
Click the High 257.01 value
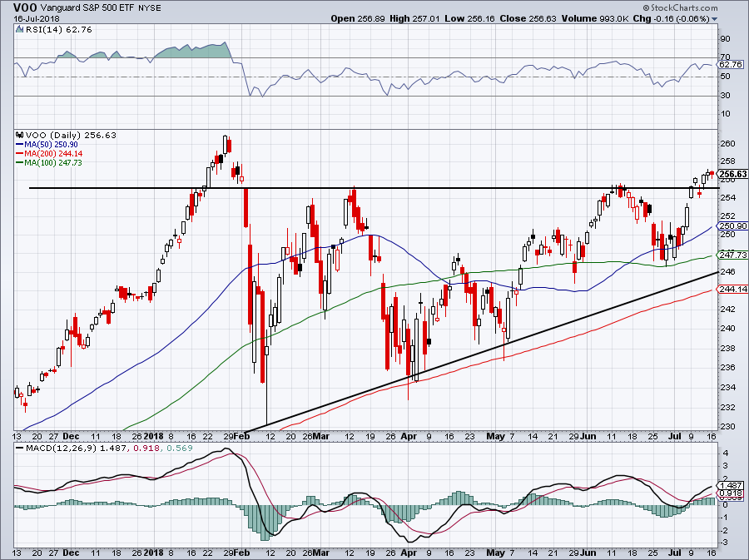(x=414, y=18)
